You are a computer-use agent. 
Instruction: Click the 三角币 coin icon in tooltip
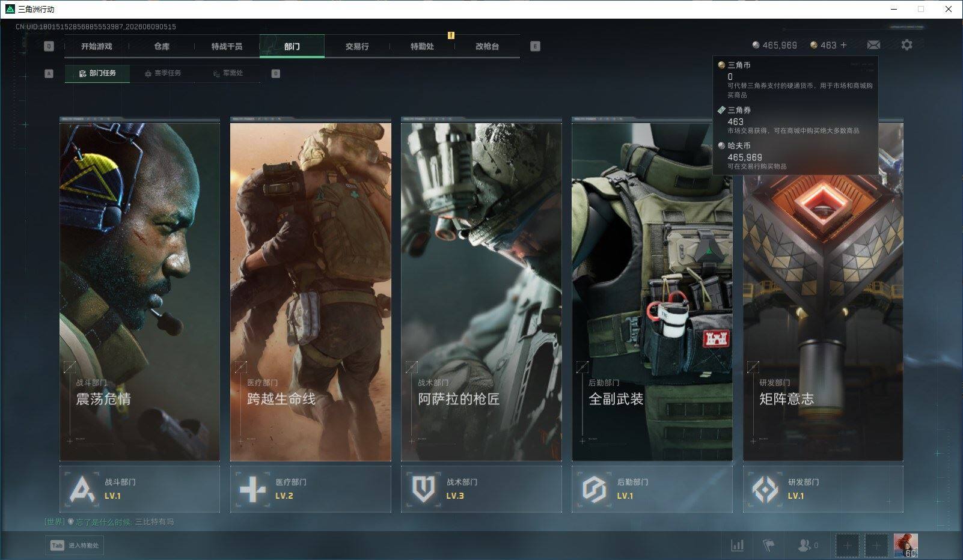click(x=721, y=65)
